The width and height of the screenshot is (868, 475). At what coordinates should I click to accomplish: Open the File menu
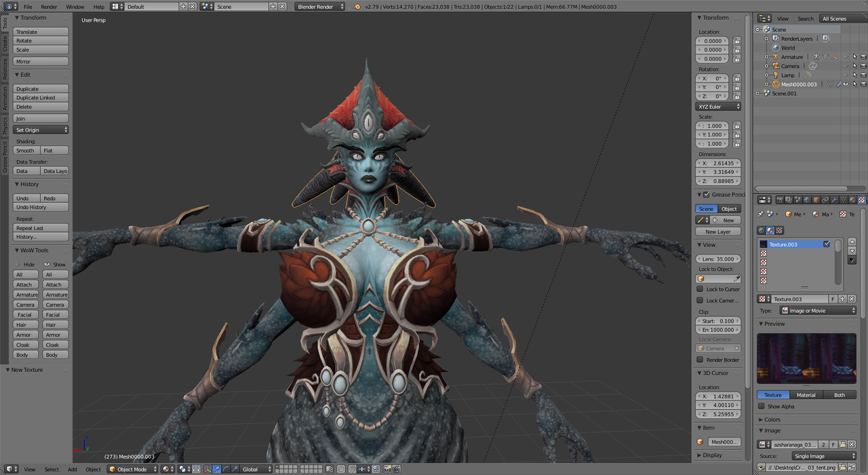(28, 7)
